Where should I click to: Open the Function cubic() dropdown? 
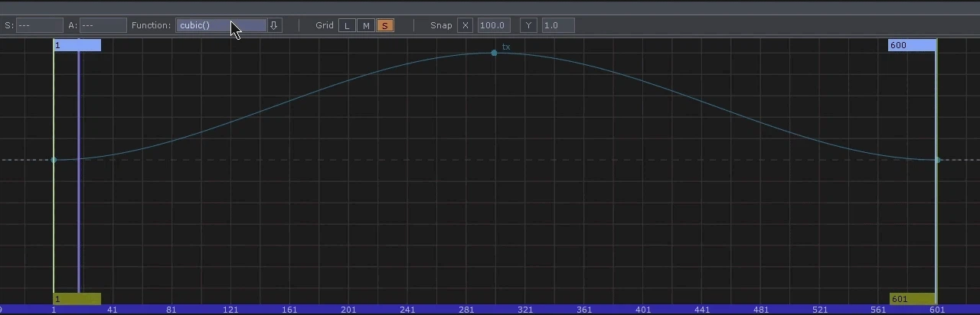tap(221, 25)
